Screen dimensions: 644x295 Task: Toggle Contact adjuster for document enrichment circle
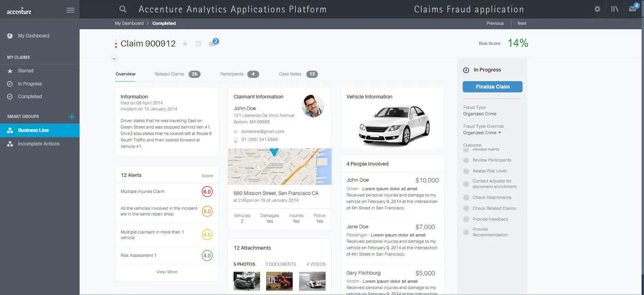[466, 184]
